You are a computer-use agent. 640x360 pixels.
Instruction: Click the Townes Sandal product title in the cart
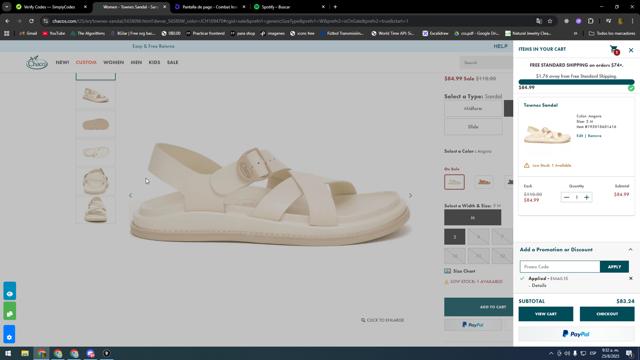pos(540,105)
